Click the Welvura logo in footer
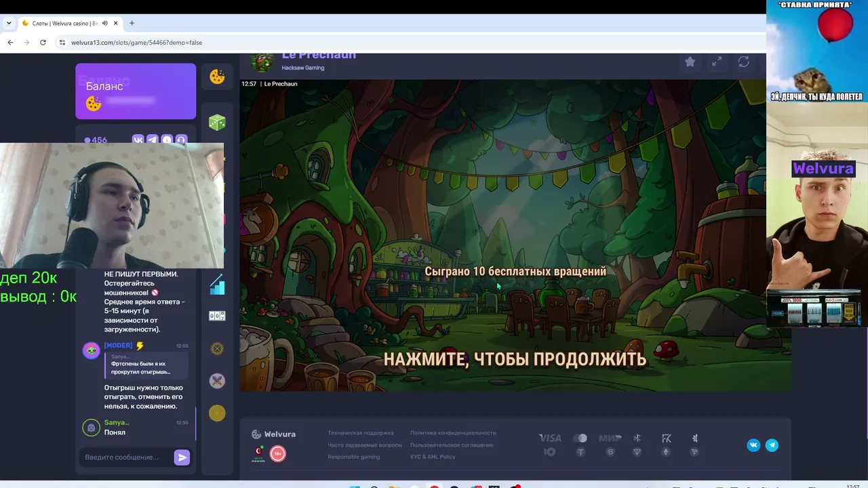This screenshot has height=488, width=868. [x=273, y=434]
